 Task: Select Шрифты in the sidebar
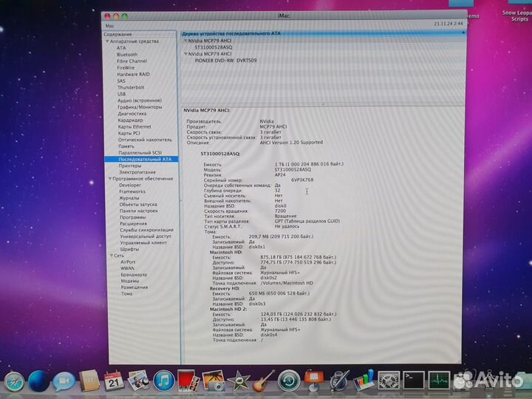[x=129, y=249]
